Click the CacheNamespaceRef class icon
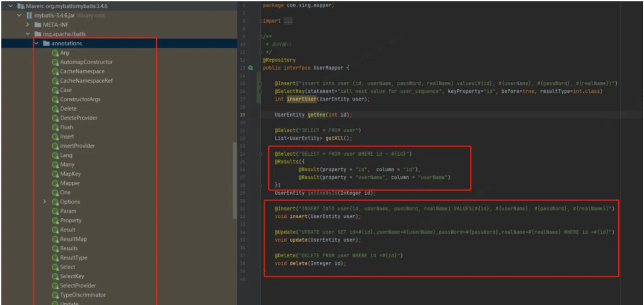The height and width of the screenshot is (305, 644). tap(55, 80)
